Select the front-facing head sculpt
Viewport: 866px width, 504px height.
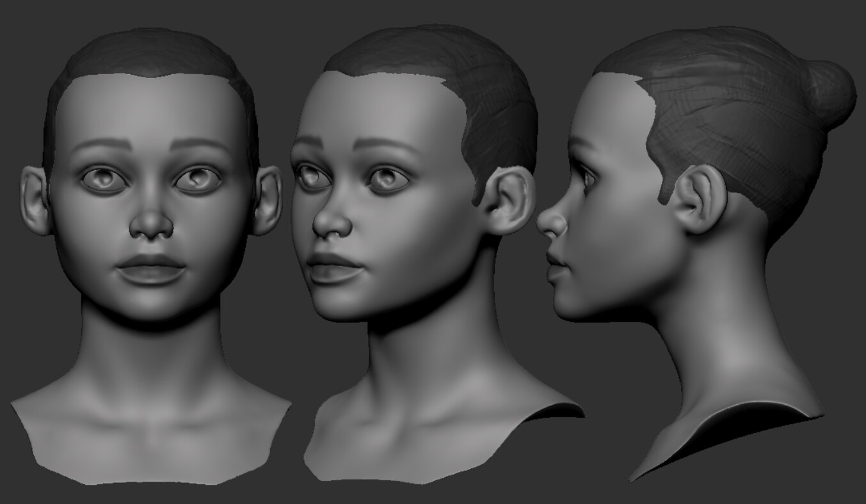point(147,192)
